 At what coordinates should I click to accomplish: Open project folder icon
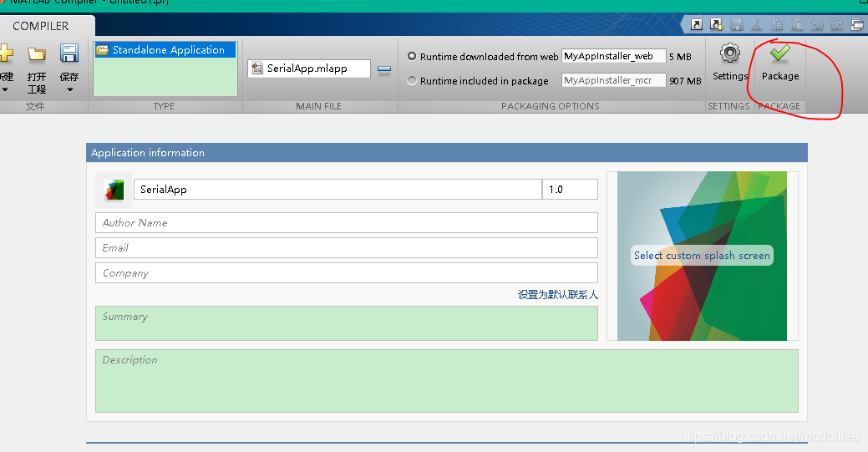pos(37,53)
